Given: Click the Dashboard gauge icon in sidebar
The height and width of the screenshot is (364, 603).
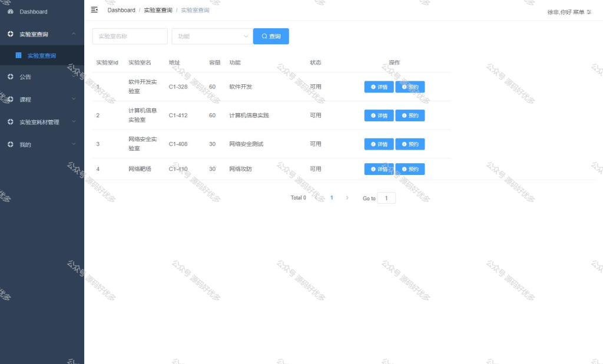Looking at the screenshot, I should click(x=11, y=12).
